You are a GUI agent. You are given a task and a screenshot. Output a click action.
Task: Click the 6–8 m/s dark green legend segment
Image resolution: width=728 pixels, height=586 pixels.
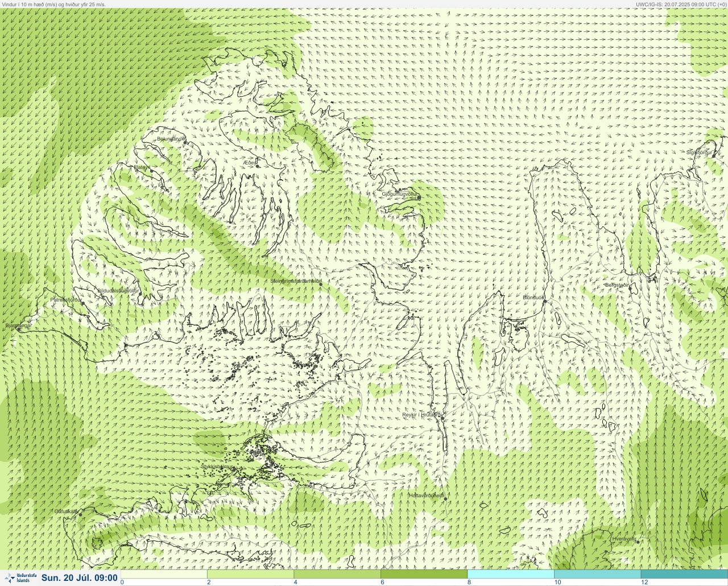point(424,574)
